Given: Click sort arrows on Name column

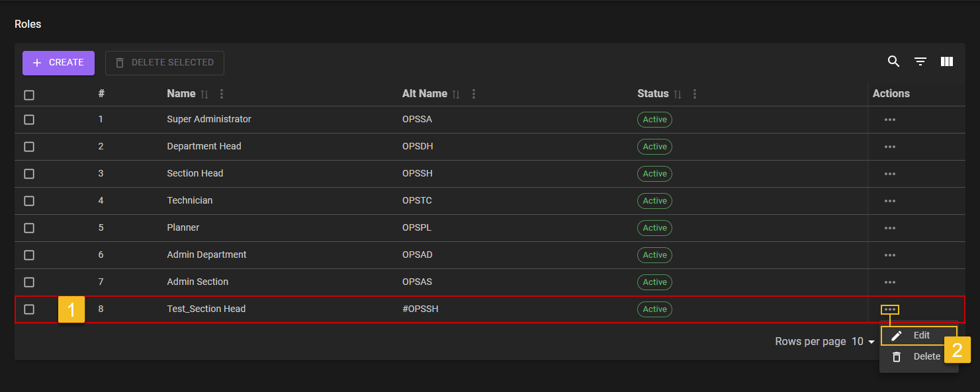Looking at the screenshot, I should click(x=204, y=95).
